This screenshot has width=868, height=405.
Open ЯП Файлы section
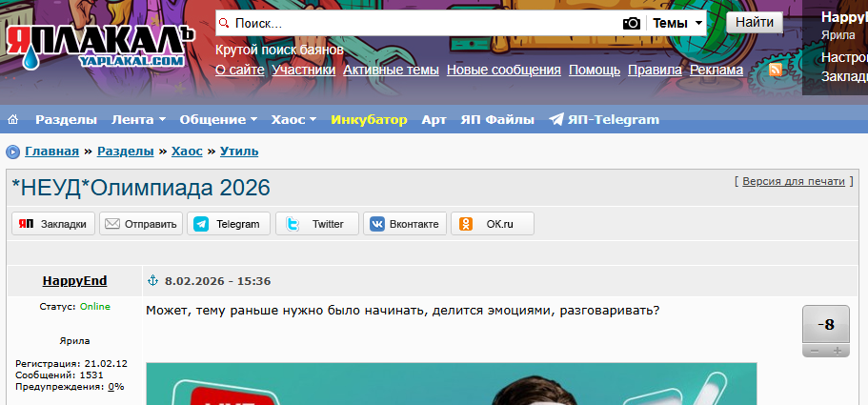[x=497, y=119]
